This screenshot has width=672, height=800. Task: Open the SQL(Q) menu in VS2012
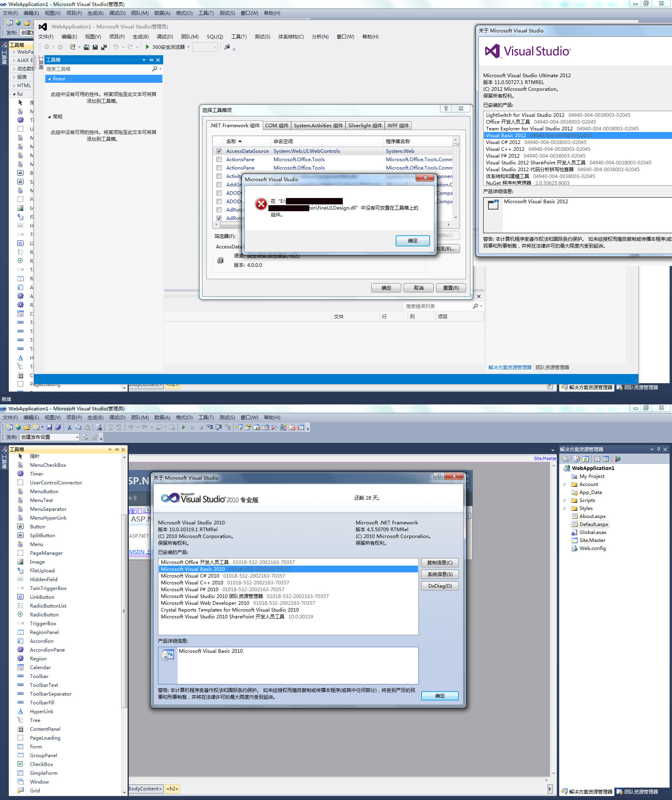pos(215,37)
